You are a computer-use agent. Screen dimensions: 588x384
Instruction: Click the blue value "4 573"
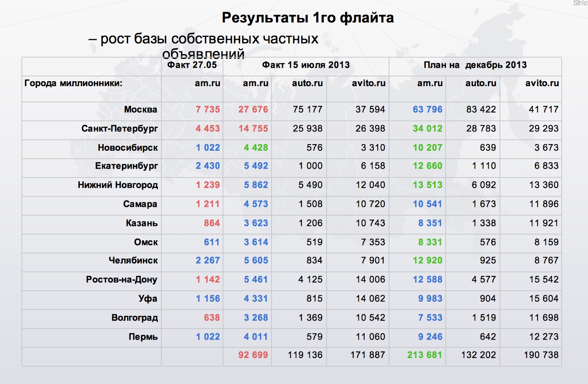(x=256, y=204)
